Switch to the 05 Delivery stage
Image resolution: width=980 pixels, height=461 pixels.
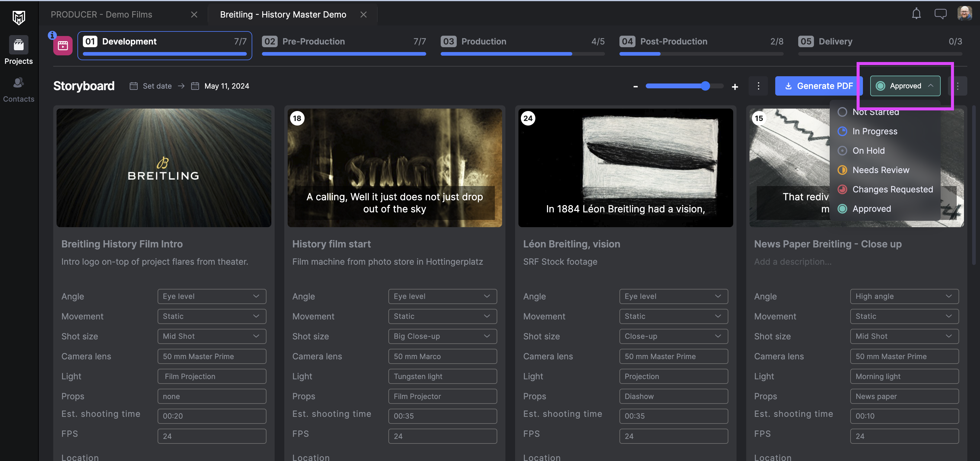coord(880,46)
